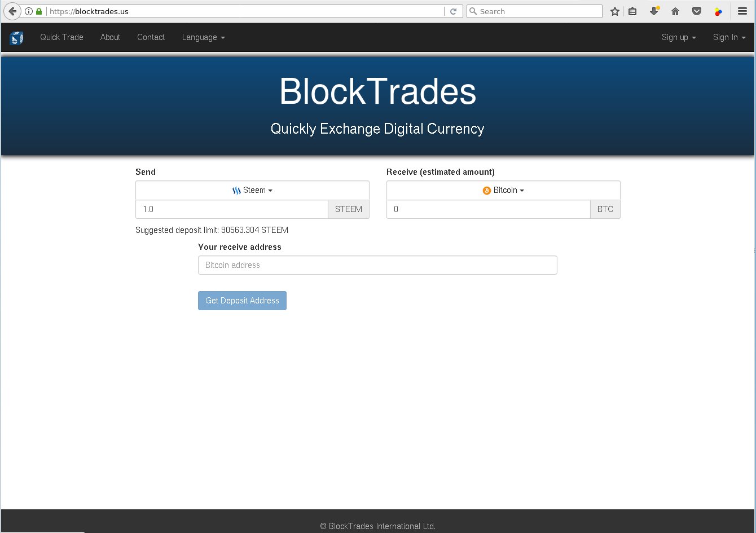Click the STEEM unit label

point(349,209)
